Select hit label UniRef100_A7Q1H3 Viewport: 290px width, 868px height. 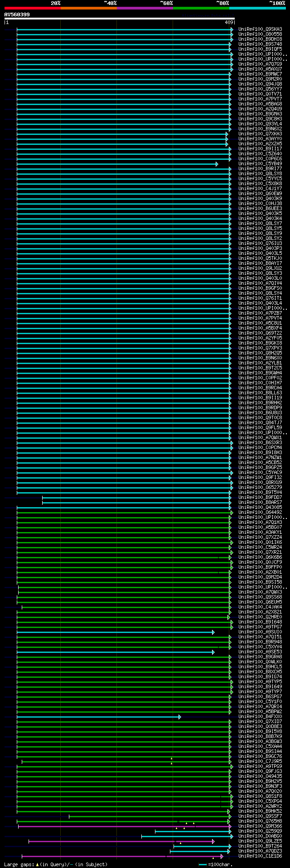pos(260,523)
